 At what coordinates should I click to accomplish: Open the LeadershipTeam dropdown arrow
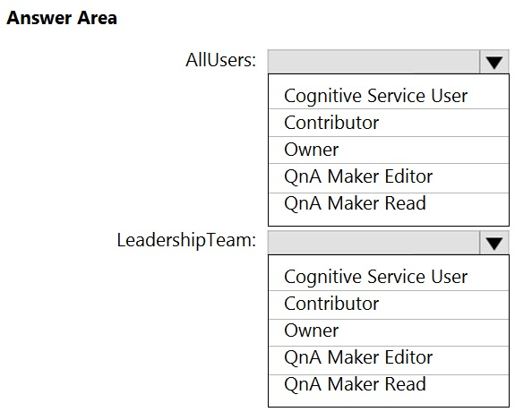(x=494, y=243)
